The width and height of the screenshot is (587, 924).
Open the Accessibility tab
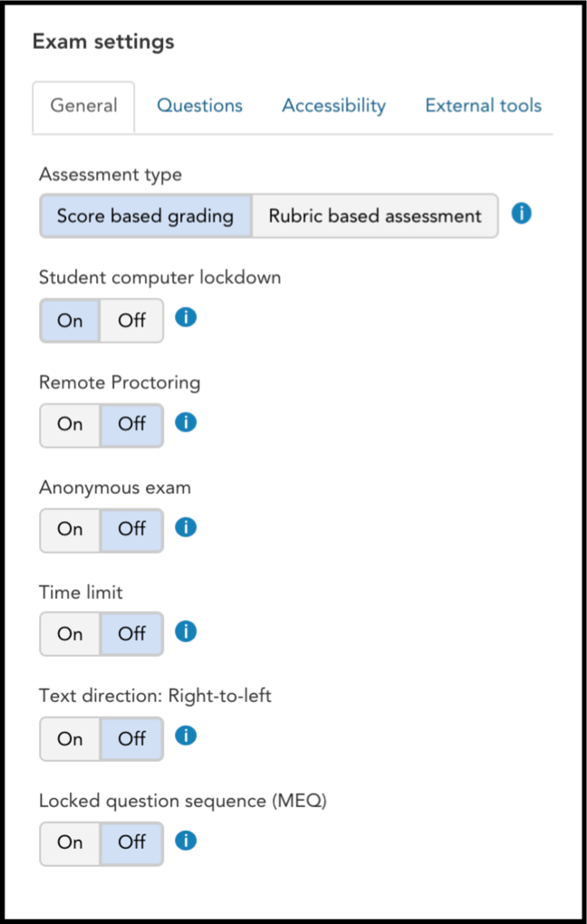point(334,105)
